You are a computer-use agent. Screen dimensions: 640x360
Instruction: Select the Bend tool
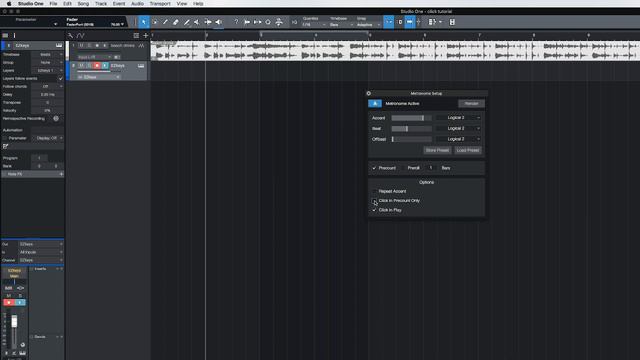click(x=208, y=22)
